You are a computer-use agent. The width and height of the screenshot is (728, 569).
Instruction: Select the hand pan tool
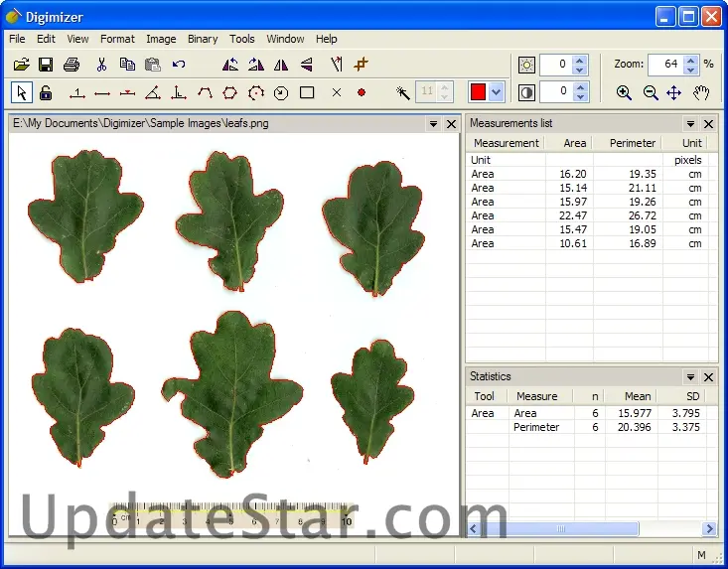[x=701, y=92]
